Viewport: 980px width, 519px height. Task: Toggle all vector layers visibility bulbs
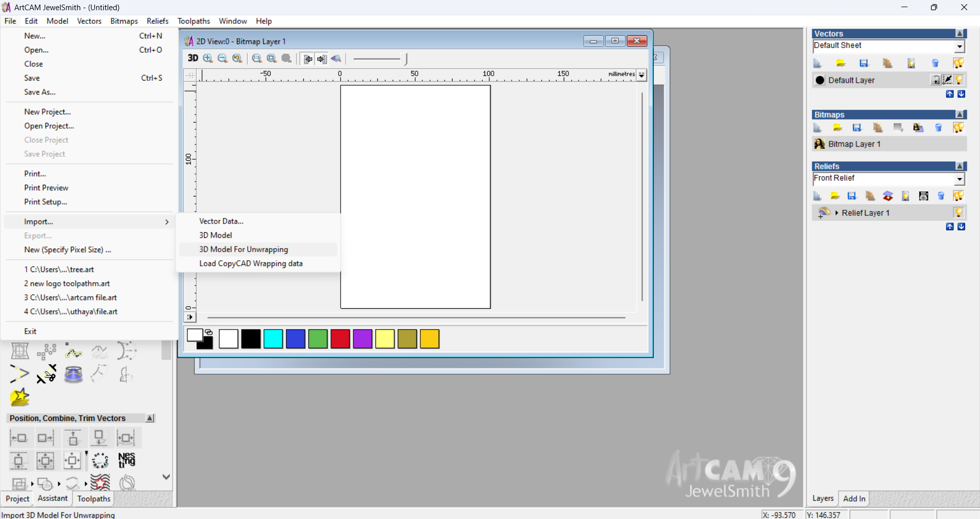point(959,63)
